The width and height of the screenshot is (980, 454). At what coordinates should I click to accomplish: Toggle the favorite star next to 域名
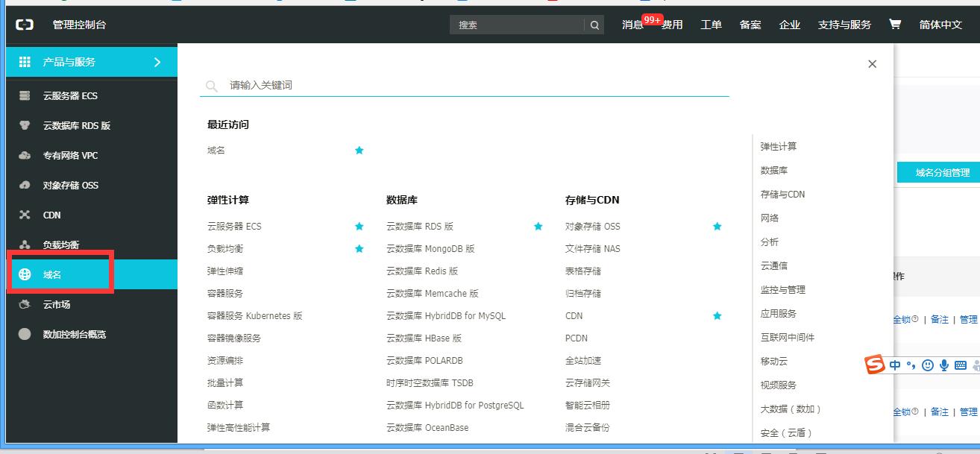point(359,150)
